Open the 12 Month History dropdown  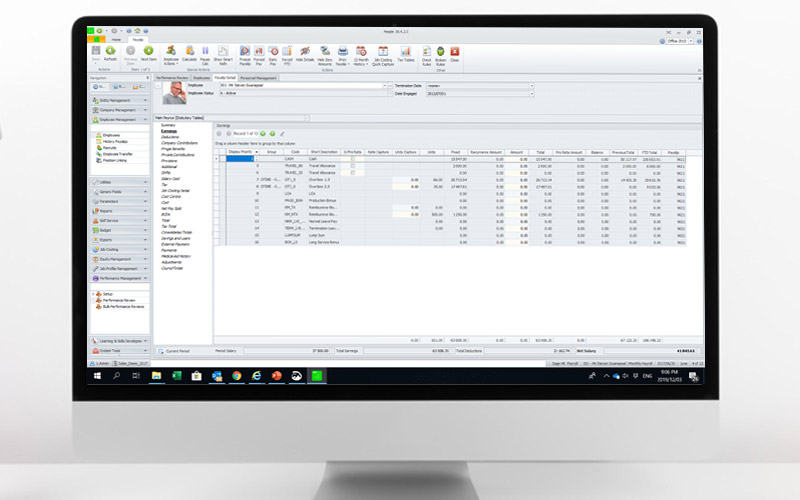click(362, 50)
